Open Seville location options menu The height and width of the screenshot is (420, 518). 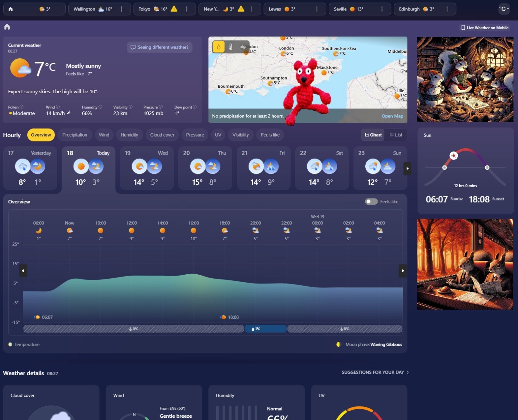(382, 9)
